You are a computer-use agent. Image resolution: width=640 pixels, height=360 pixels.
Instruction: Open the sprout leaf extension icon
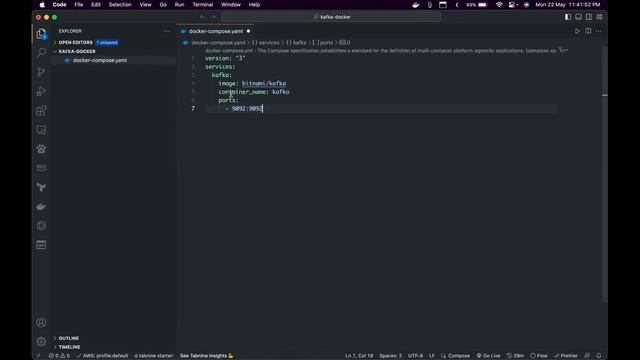41,187
